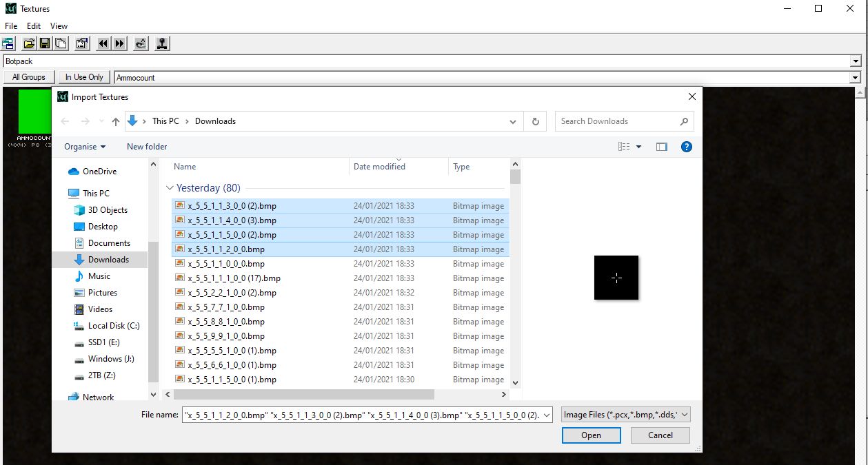The height and width of the screenshot is (465, 868).
Task: Refresh the Downloads folder listing
Action: [x=535, y=121]
